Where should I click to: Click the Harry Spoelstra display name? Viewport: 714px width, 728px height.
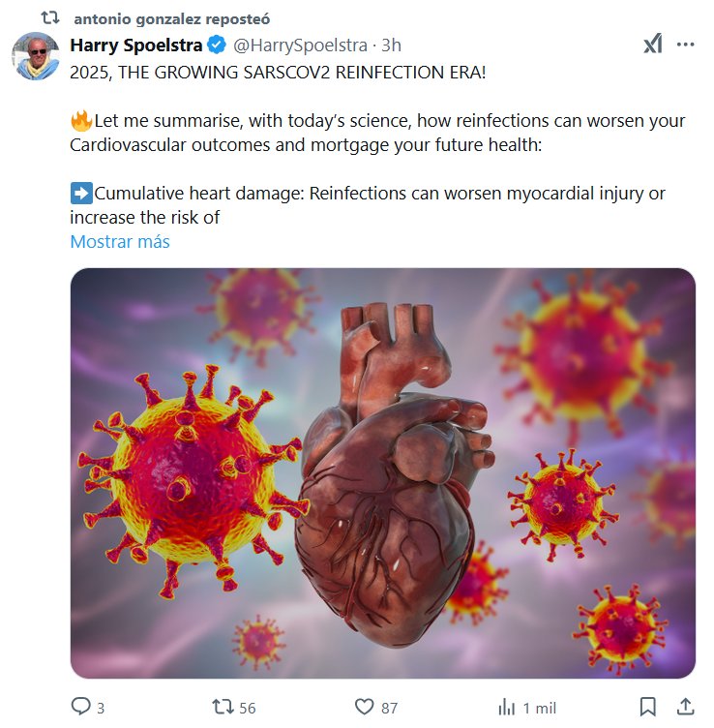pos(136,45)
